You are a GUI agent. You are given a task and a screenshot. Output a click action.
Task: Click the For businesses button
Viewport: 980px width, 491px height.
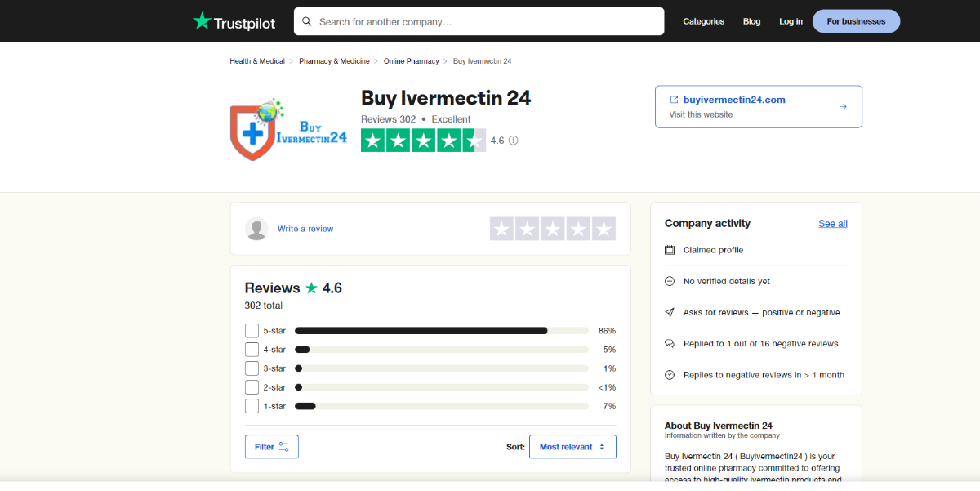(856, 21)
